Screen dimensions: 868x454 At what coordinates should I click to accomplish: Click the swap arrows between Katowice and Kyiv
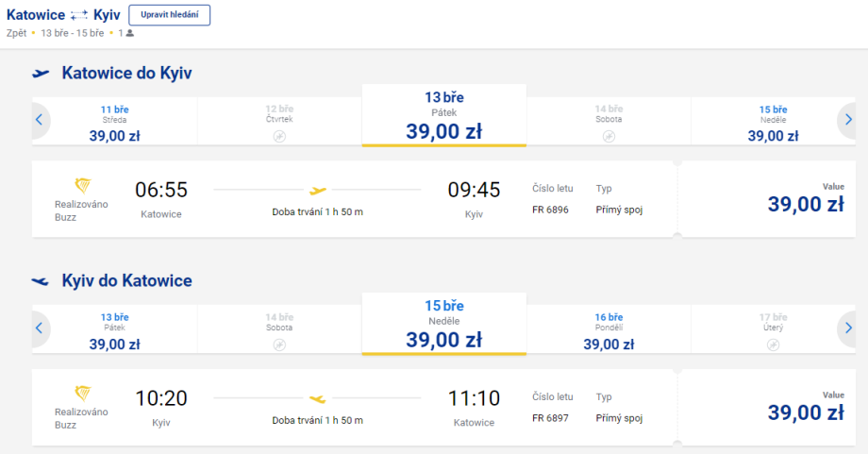[x=77, y=15]
